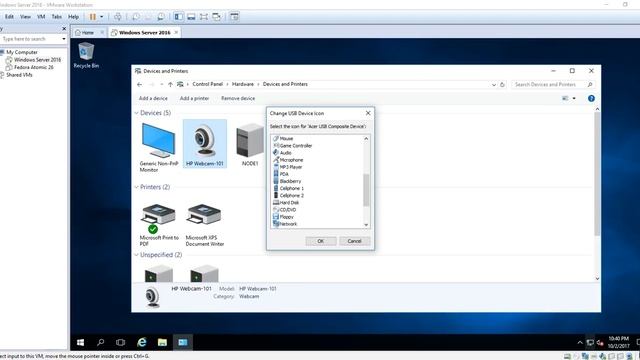Open the VM menu
Image resolution: width=640 pixels, height=360 pixels.
[x=41, y=17]
